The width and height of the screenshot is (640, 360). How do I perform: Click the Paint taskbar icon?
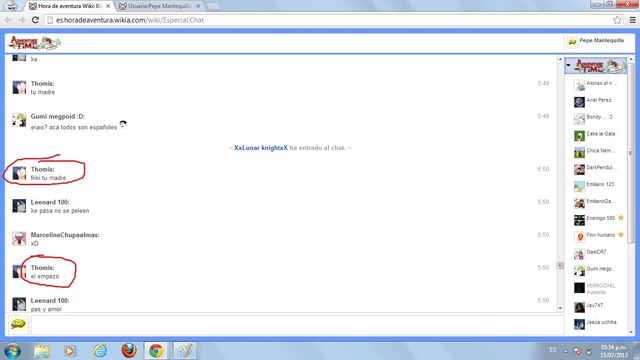[184, 351]
